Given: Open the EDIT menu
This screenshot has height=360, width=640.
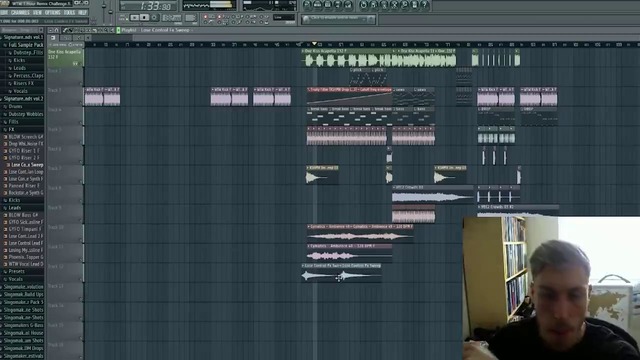Looking at the screenshot, I should pos(5,13).
